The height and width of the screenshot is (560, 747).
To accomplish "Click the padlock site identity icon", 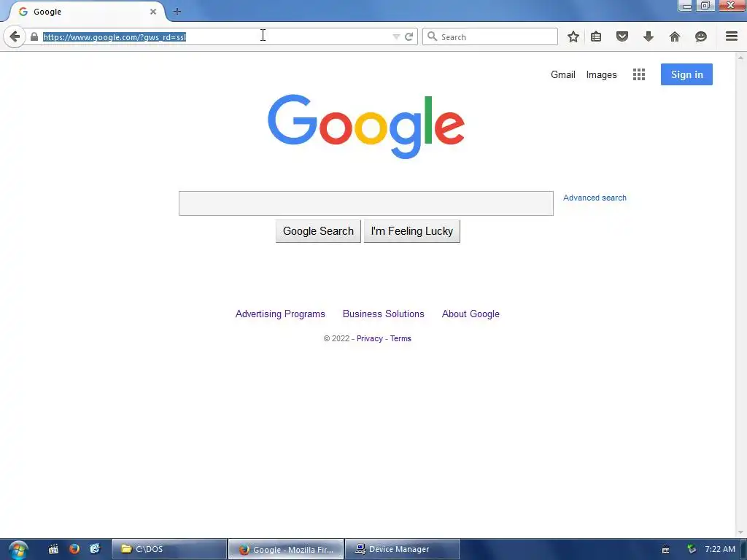I will 34,36.
